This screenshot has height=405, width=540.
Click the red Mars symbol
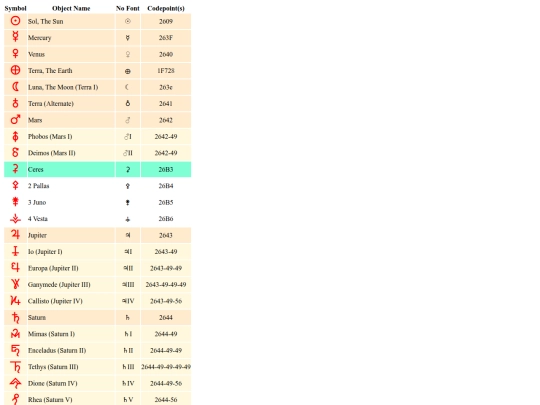click(x=15, y=120)
